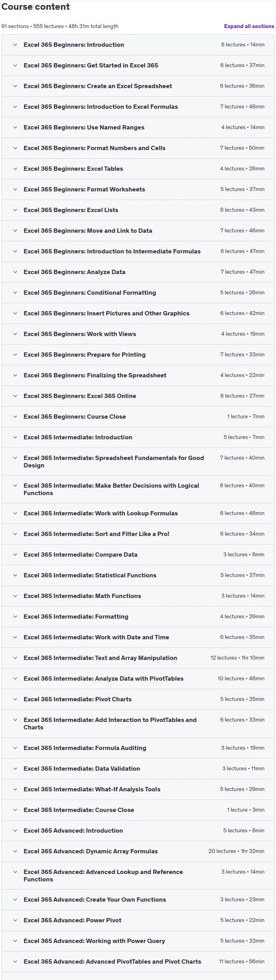This screenshot has width=276, height=980.
Task: Open Intermediate: What-If Analysis Tools section
Action: 138,789
